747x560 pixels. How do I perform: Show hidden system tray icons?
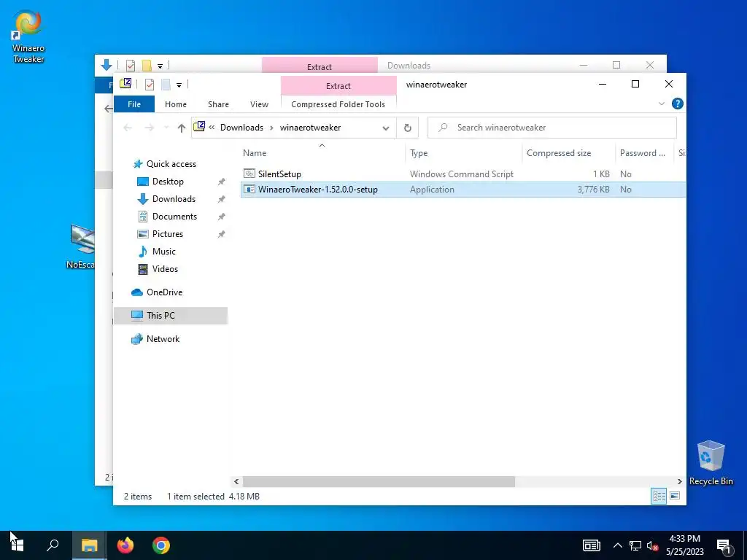point(617,545)
